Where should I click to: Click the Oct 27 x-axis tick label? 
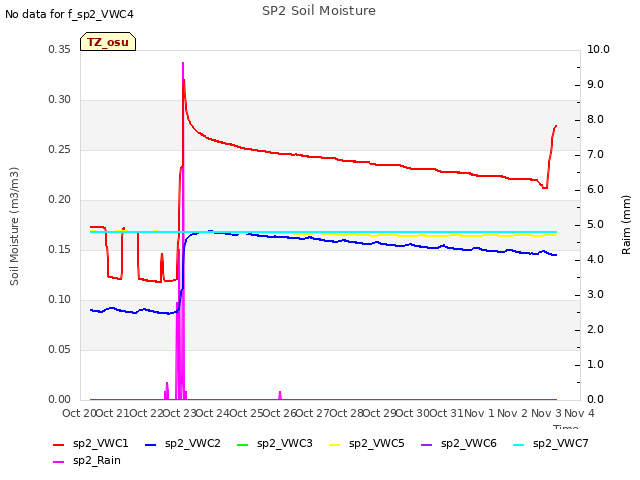click(313, 413)
